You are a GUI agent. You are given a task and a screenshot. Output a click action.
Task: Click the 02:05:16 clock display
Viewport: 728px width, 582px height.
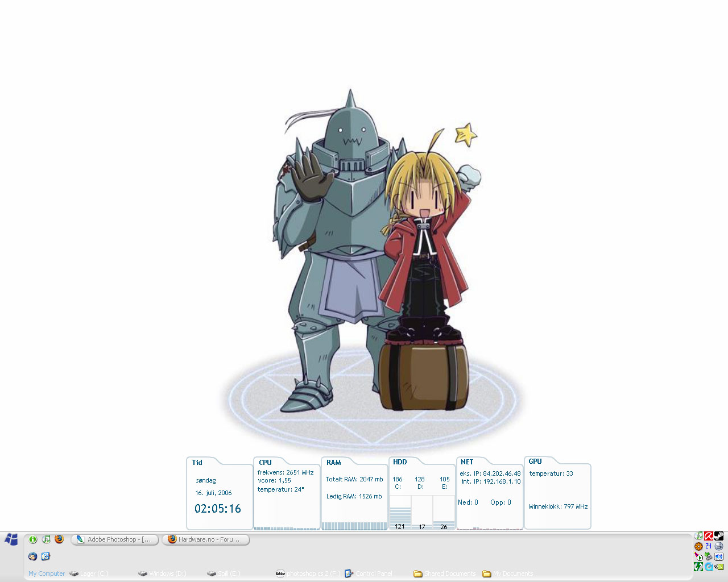218,509
